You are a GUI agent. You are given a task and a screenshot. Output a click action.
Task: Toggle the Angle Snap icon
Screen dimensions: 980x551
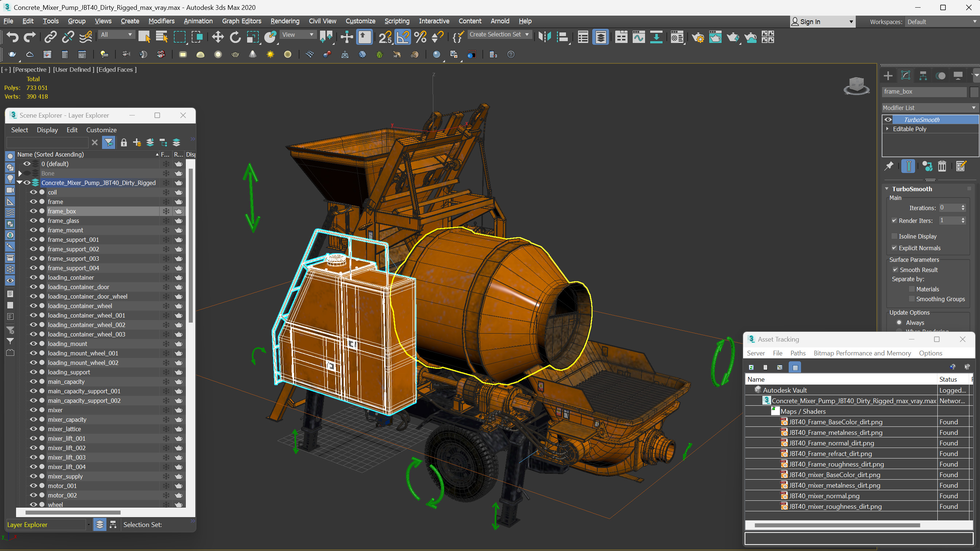coord(403,37)
